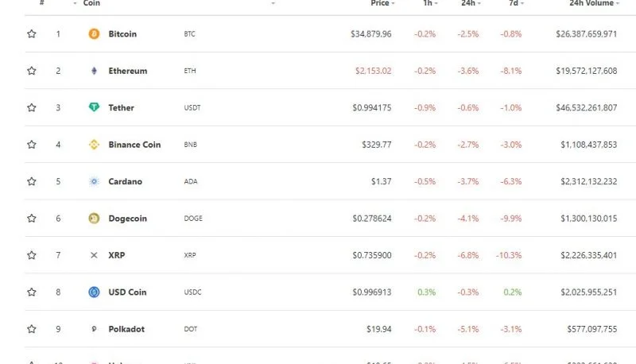The height and width of the screenshot is (364, 636).
Task: Sort by 24h change column header
Action: (x=471, y=3)
